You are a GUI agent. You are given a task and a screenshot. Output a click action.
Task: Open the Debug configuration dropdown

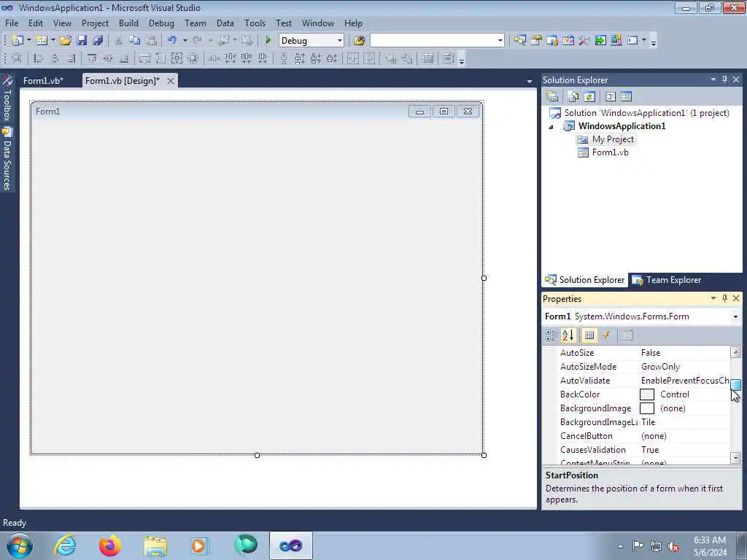[x=340, y=41]
